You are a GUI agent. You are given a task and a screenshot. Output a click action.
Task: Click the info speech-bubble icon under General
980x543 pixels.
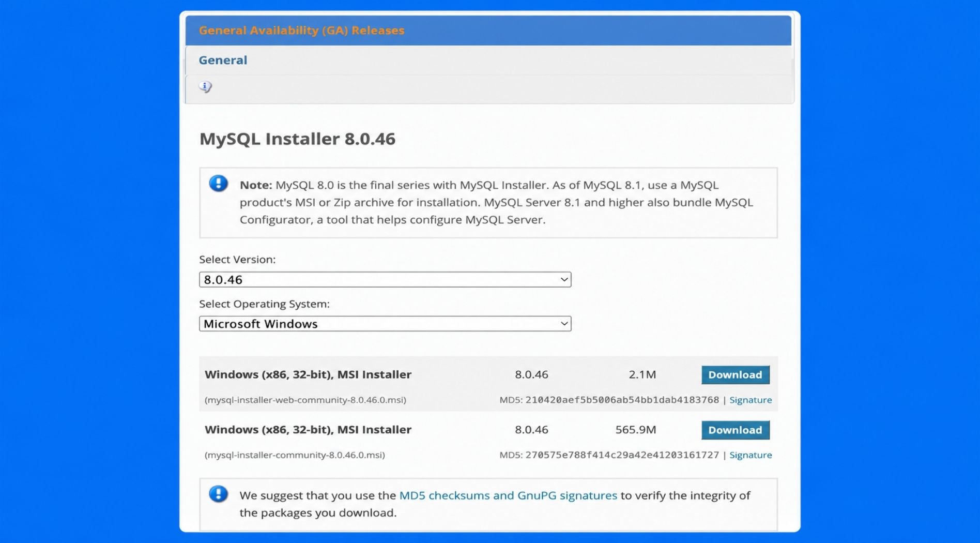[x=205, y=86]
